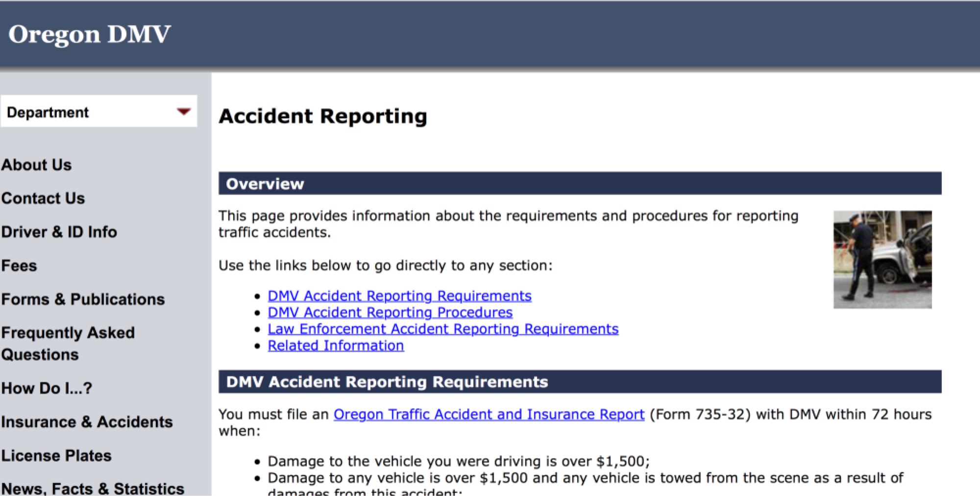Click text about damage over $1,500 to your vehicle

click(459, 461)
